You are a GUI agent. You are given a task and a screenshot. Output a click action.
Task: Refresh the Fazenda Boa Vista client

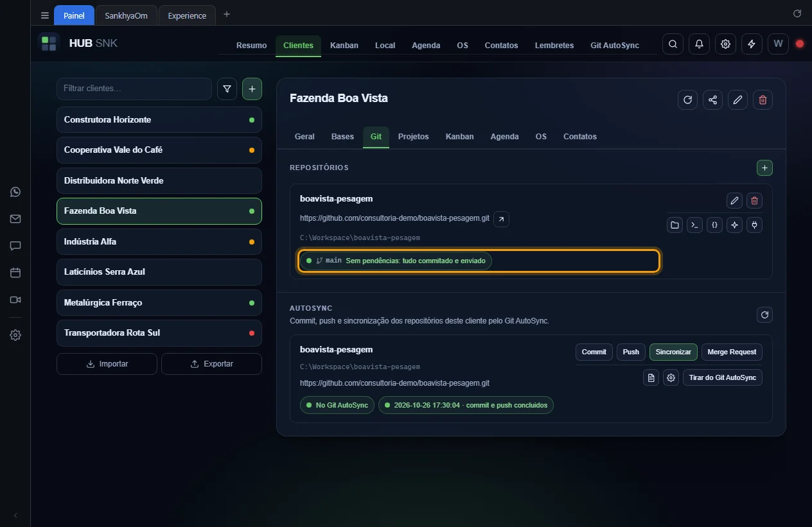pos(687,99)
